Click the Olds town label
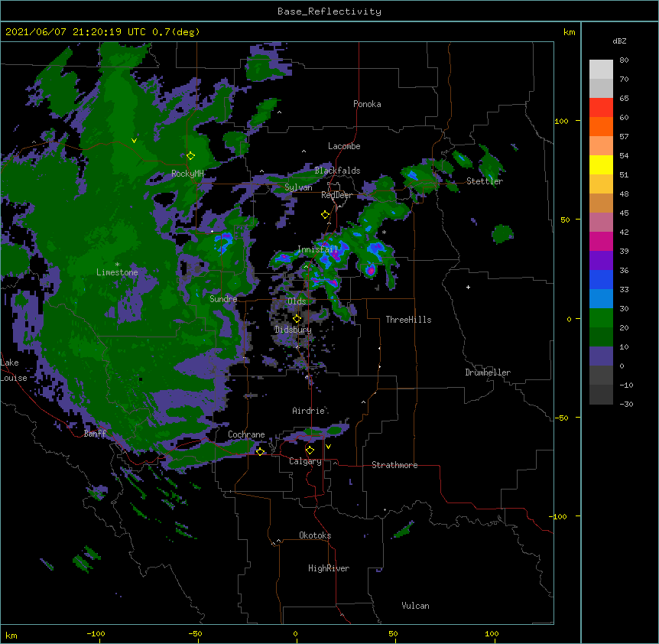The width and height of the screenshot is (659, 644). coord(297,301)
